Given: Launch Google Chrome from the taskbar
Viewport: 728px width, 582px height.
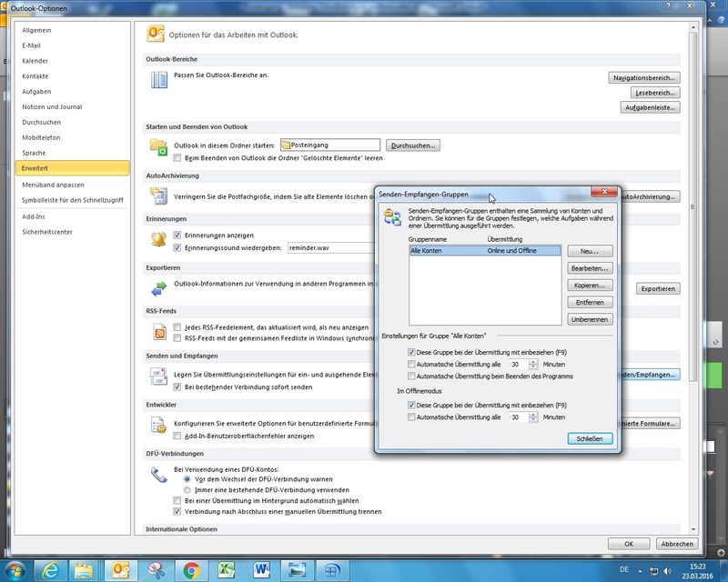Looking at the screenshot, I should coord(191,570).
